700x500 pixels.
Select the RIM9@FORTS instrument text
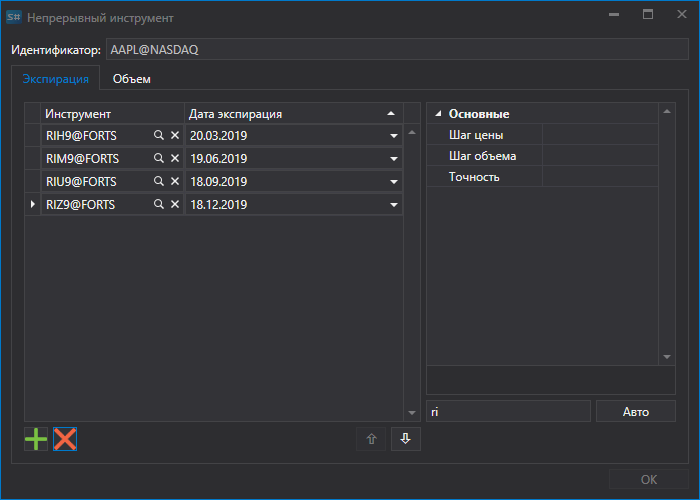(83, 158)
